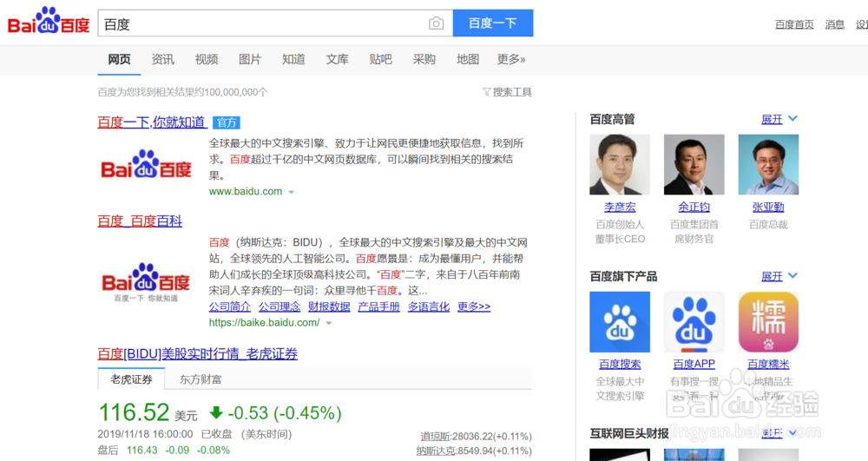868x461 pixels.
Task: Select the 网页 tab
Action: tap(119, 59)
